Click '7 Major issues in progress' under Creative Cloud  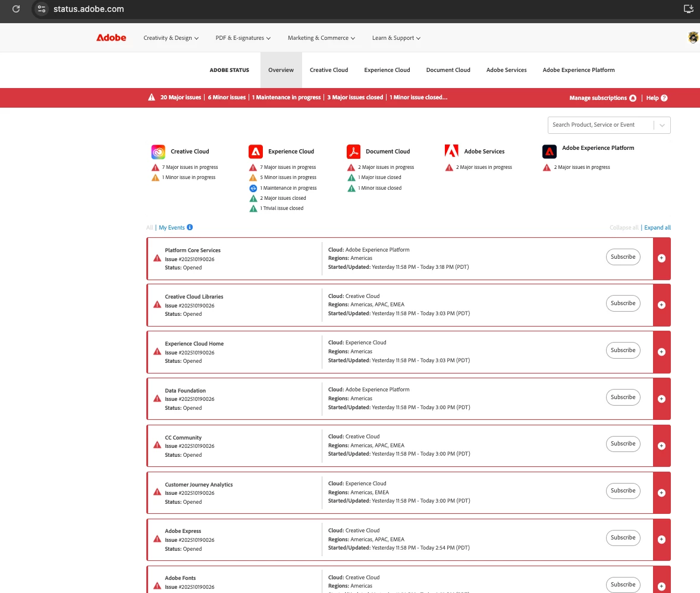190,168
